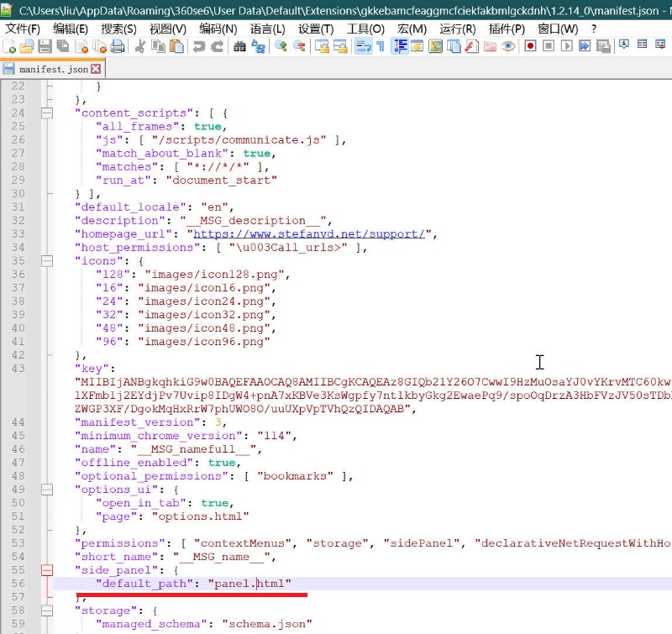Toggle indent guide toolbar button
The image size is (672, 634).
(x=400, y=47)
